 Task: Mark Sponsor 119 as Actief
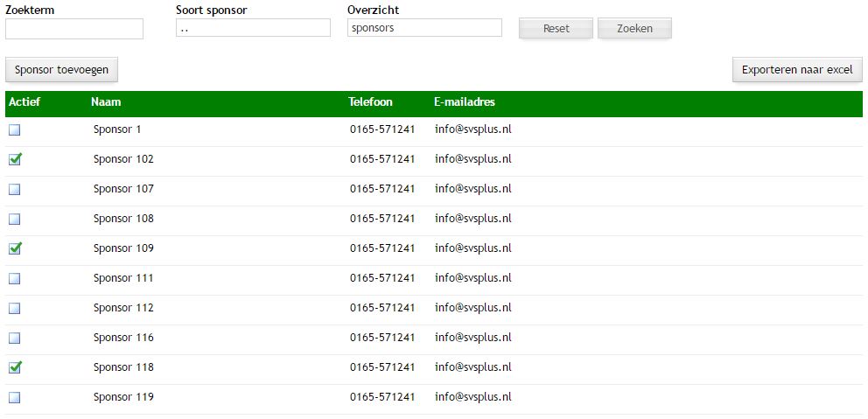(x=15, y=398)
